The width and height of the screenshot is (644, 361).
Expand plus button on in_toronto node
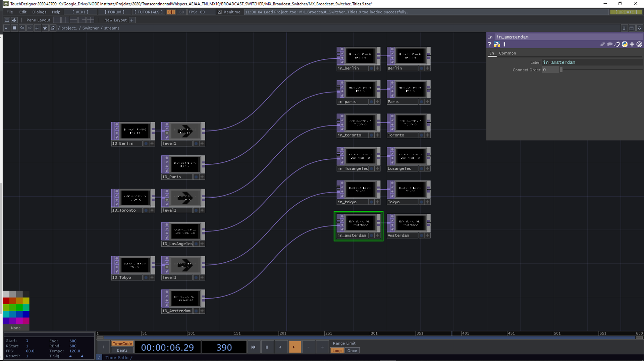click(377, 135)
